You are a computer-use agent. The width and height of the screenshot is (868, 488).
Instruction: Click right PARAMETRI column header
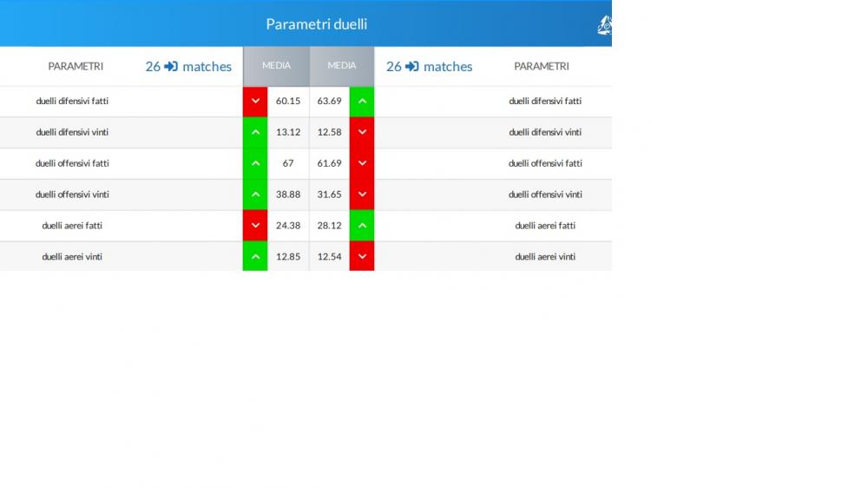pos(542,67)
